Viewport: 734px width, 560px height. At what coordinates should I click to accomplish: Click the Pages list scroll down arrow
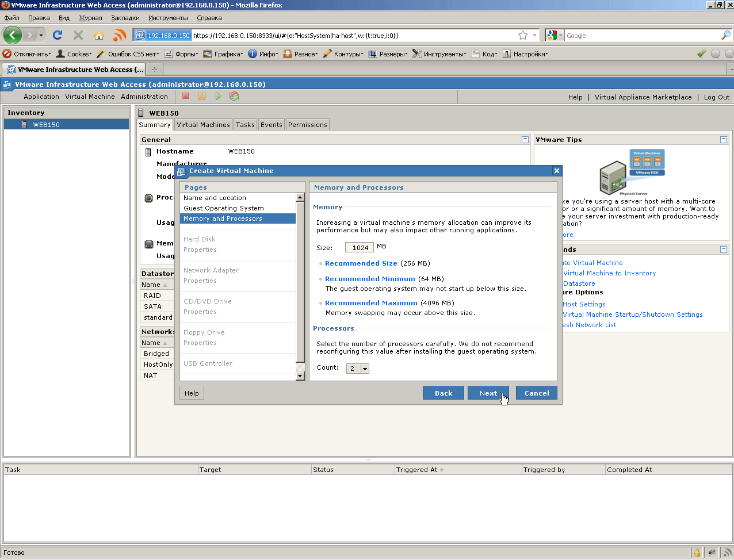click(x=300, y=376)
